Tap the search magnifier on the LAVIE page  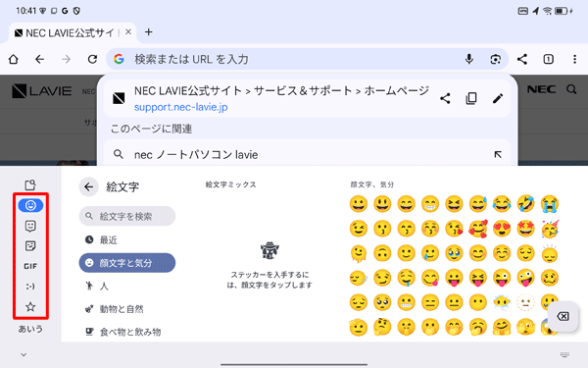571,89
